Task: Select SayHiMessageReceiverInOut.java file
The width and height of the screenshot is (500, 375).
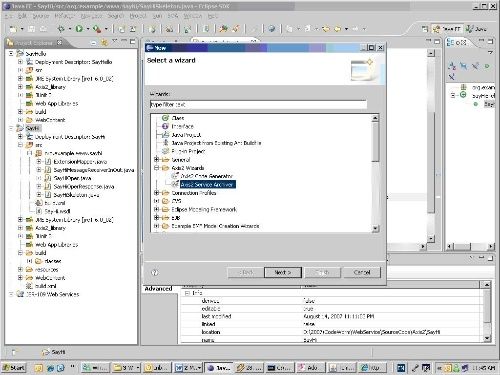Action: coord(94,170)
